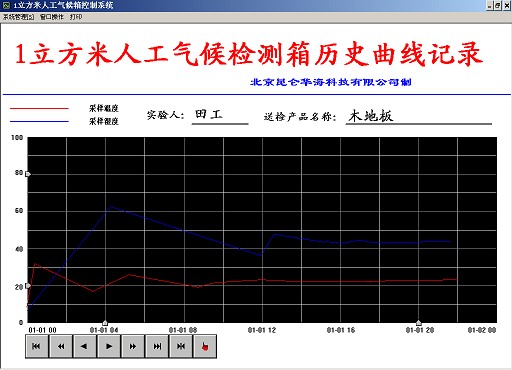Click the Y-axis marker at value 20
This screenshot has height=370, width=512.
coord(28,286)
